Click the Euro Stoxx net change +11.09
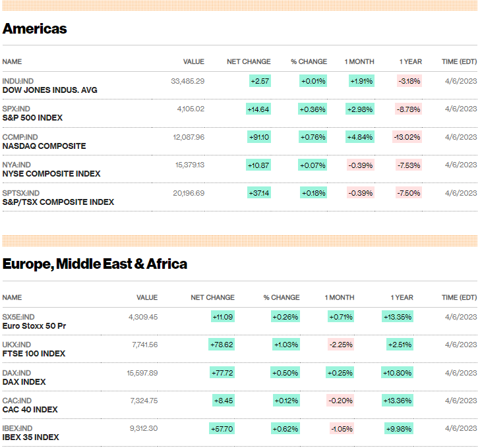 point(223,317)
